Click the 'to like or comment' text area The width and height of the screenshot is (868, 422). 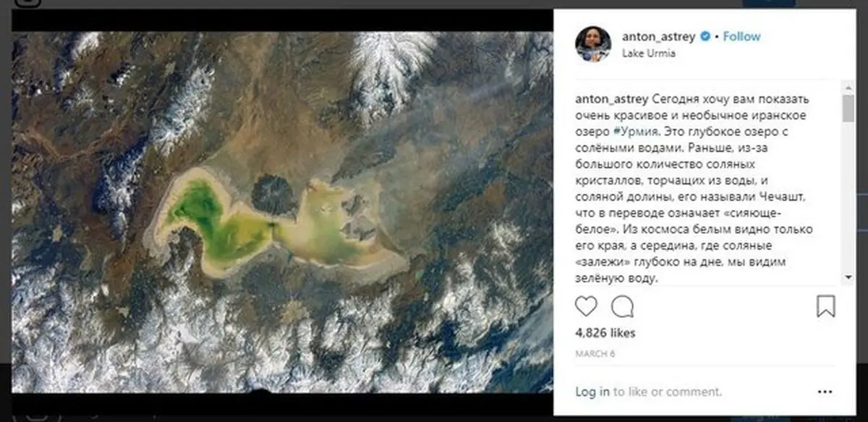coord(667,392)
